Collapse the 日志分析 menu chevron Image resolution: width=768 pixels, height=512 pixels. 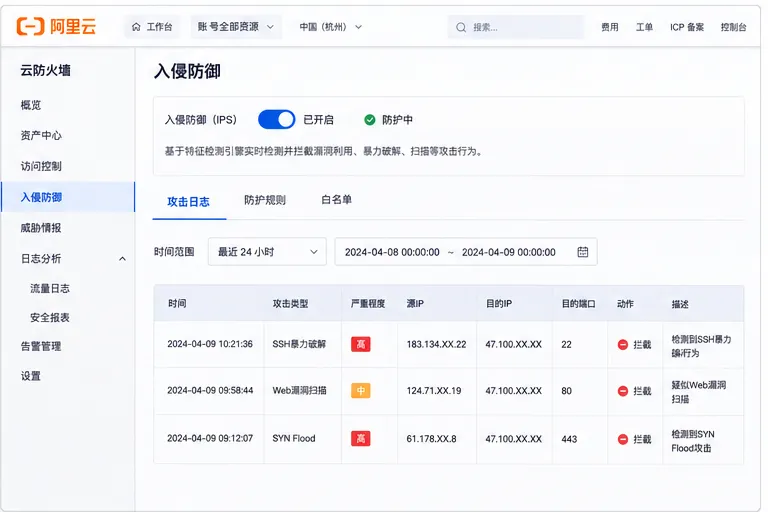(x=122, y=259)
